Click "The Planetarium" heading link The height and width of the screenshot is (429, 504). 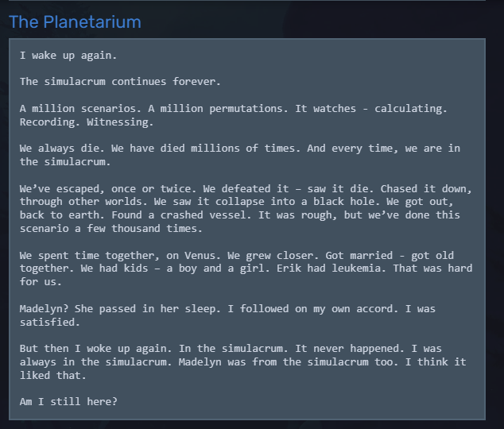point(75,22)
